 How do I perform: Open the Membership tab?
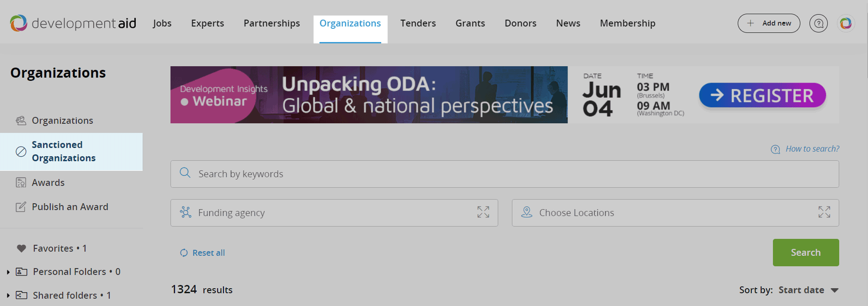click(628, 23)
